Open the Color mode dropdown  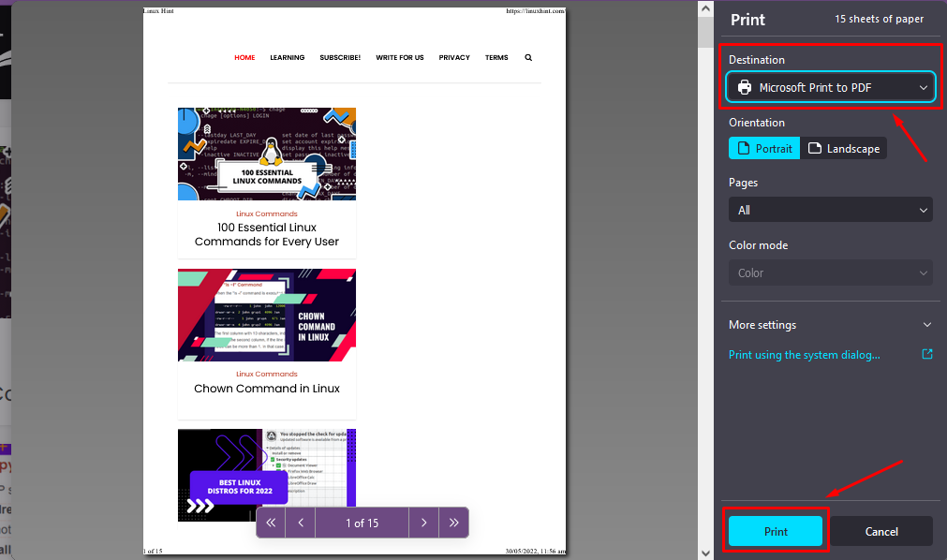pos(830,273)
